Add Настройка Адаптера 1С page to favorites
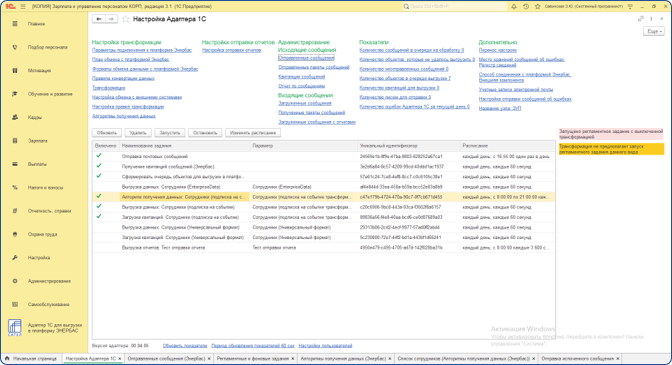Image resolution: width=672 pixels, height=365 pixels. 126,19
